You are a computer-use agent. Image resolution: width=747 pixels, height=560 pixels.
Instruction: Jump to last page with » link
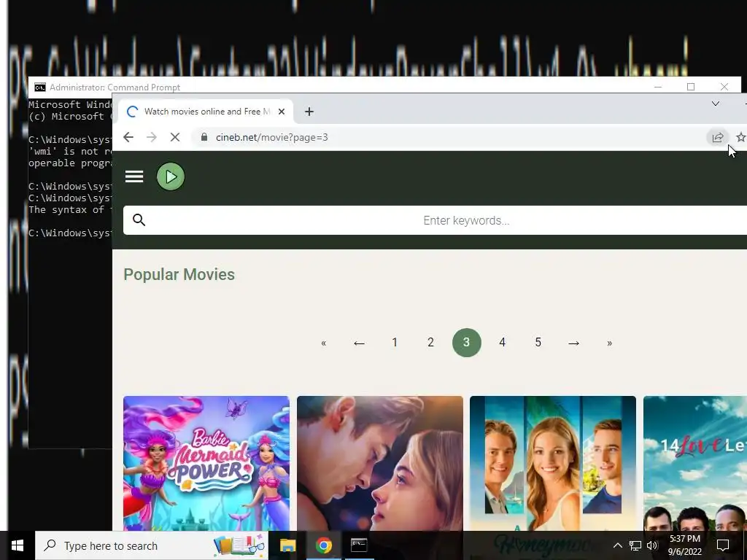click(x=609, y=343)
